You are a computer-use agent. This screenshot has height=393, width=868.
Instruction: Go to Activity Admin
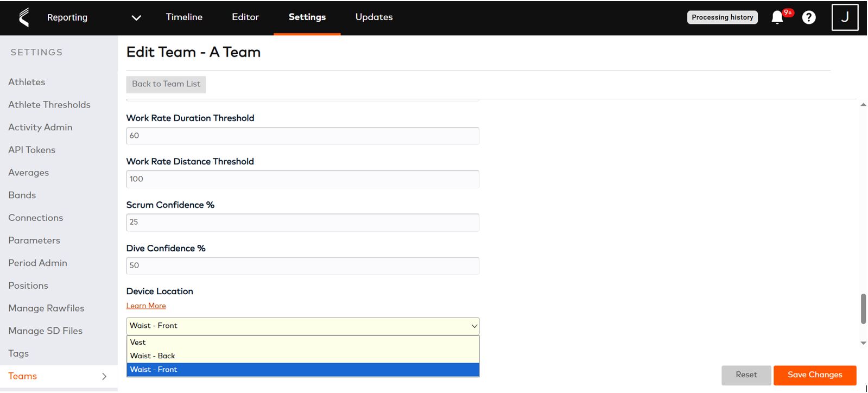pos(40,128)
